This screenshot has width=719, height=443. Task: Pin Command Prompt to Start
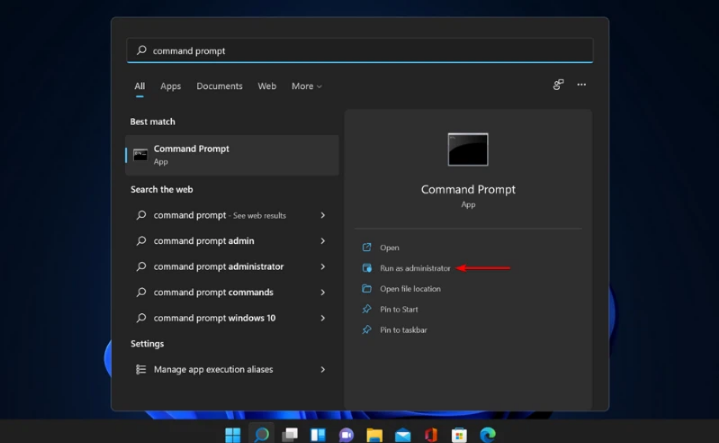click(x=398, y=309)
